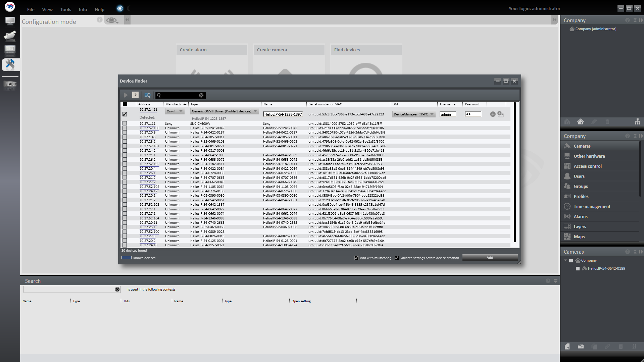Click the wrench configuration mode icon
Image resolution: width=644 pixels, height=362 pixels.
click(x=10, y=64)
